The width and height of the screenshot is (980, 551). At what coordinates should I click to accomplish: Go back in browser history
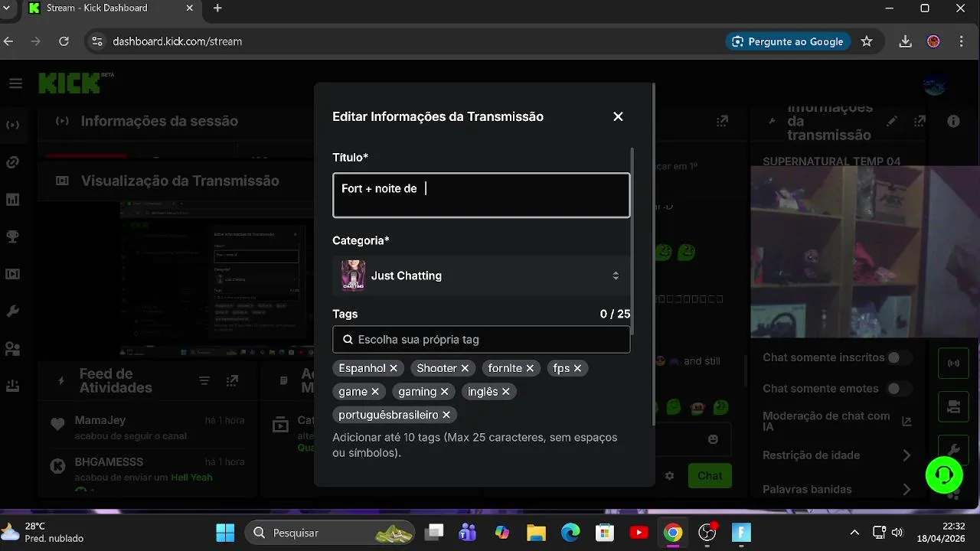pos(8,41)
